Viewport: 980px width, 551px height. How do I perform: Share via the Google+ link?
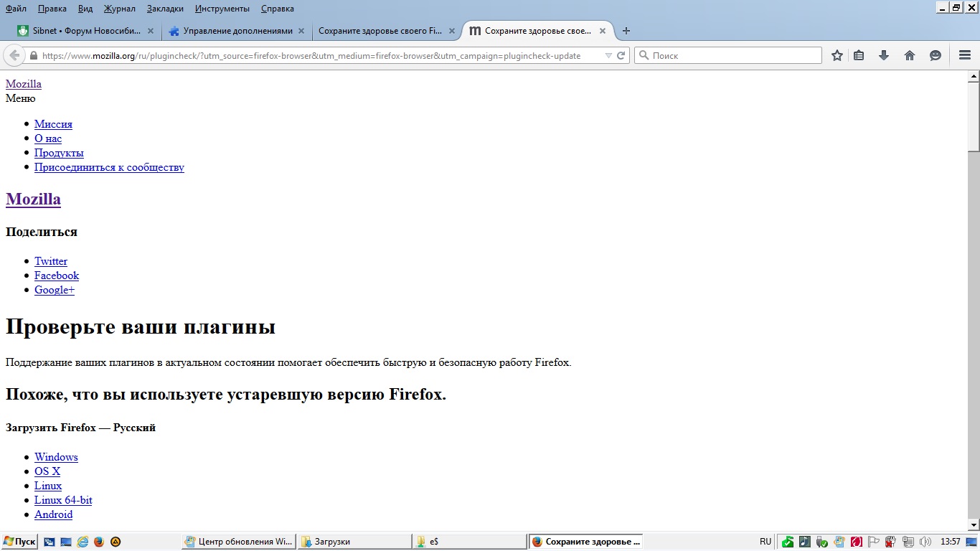55,290
